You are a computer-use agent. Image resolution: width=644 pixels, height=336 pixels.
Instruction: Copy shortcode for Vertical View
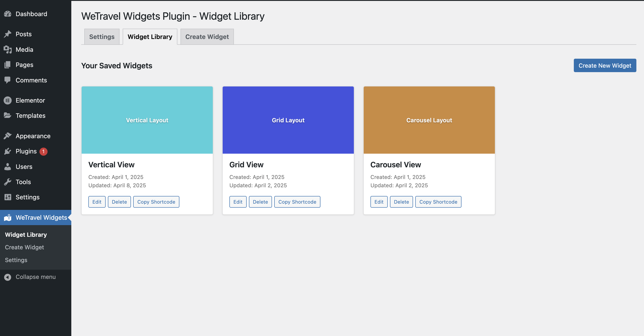[156, 202]
